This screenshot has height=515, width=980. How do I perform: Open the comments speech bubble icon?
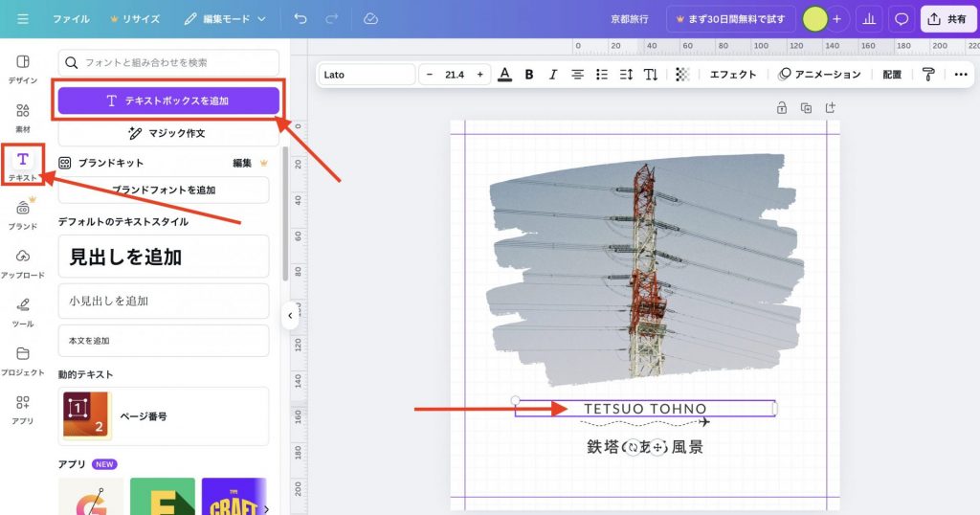[902, 19]
